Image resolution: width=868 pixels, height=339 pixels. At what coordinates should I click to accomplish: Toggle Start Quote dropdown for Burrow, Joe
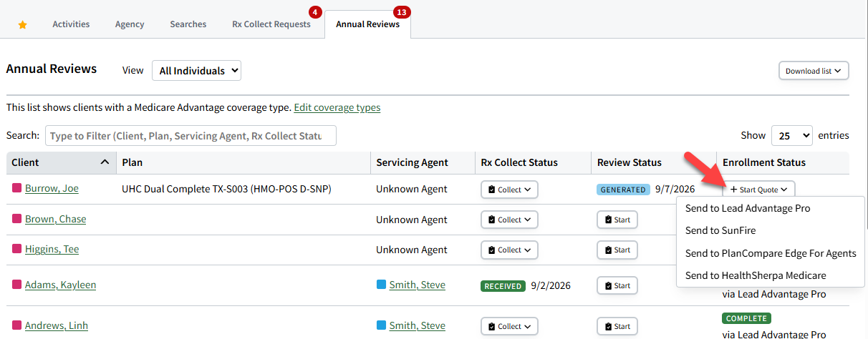(x=759, y=190)
